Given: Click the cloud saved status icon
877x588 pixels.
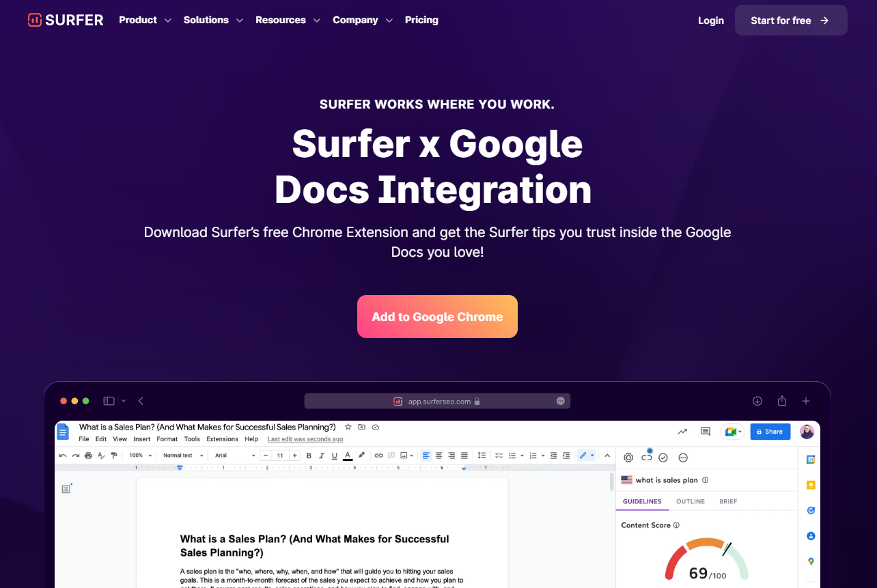Looking at the screenshot, I should pos(375,427).
